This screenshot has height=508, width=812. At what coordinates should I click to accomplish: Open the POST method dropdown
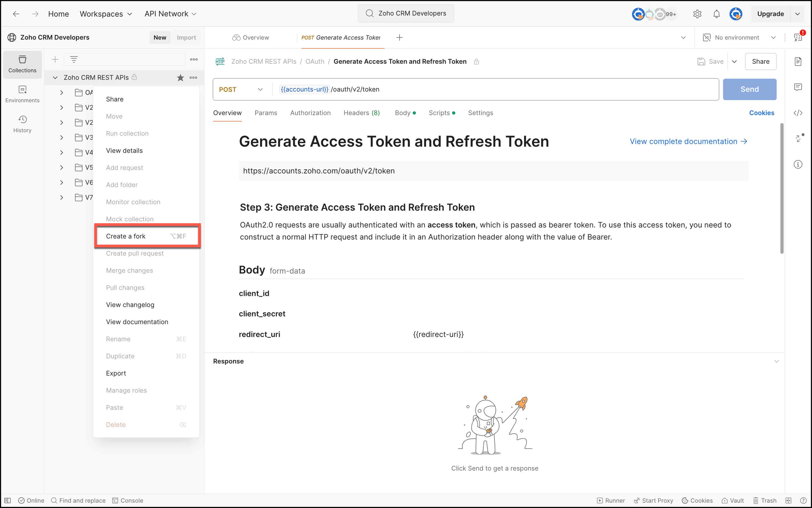point(241,89)
